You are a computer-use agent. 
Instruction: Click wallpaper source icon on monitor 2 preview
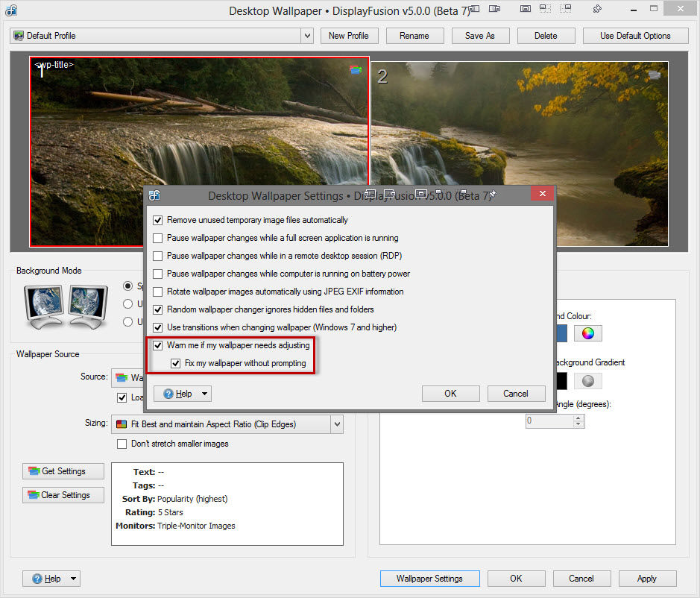(655, 75)
